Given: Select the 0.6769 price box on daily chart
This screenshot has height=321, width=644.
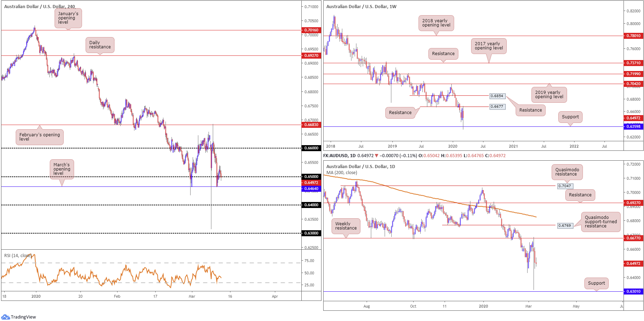Looking at the screenshot, I should click(x=565, y=226).
